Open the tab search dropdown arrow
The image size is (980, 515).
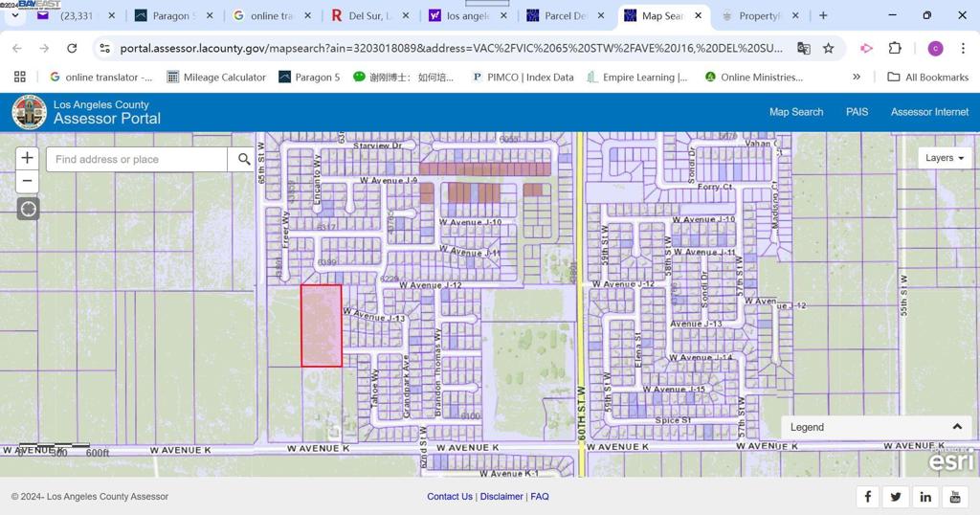click(14, 15)
